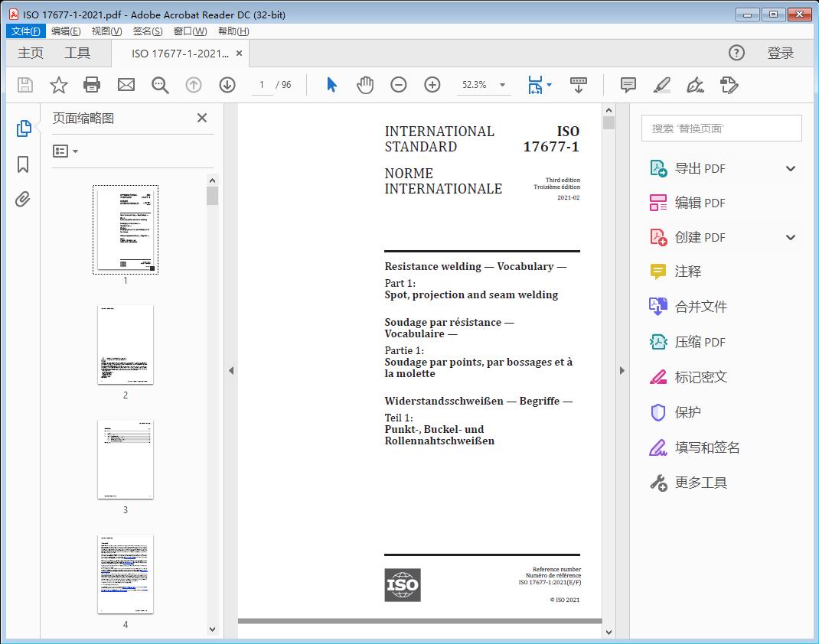Image resolution: width=819 pixels, height=644 pixels.
Task: Send file via email envelope icon
Action: [126, 85]
